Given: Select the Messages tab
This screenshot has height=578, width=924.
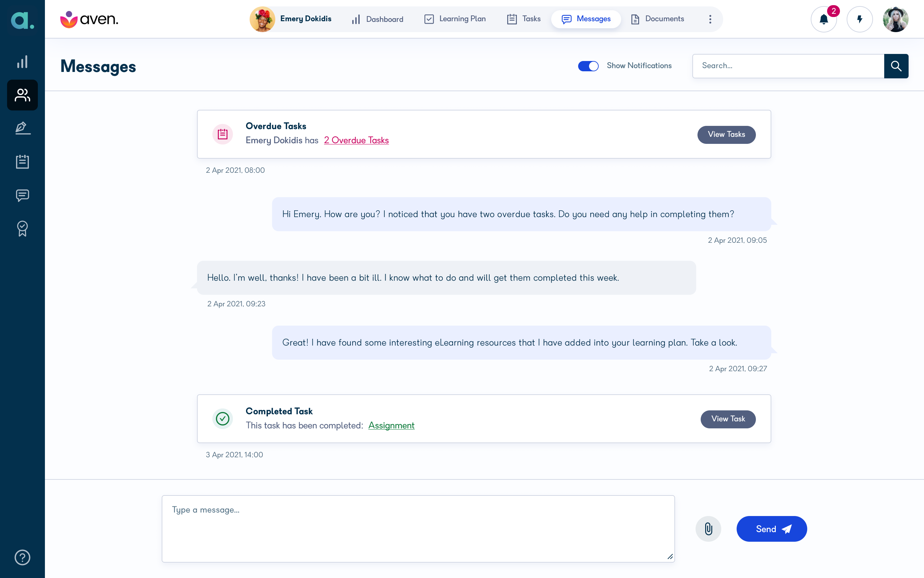Looking at the screenshot, I should tap(586, 19).
